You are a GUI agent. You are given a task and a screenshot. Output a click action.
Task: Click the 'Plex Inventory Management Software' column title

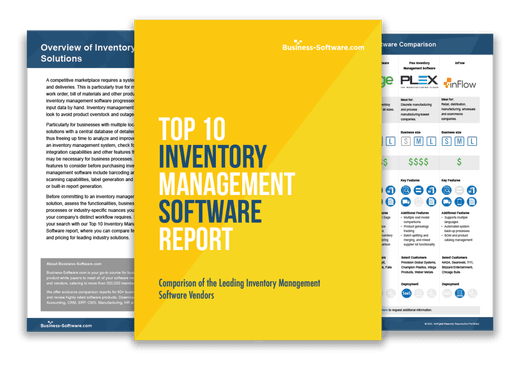419,65
